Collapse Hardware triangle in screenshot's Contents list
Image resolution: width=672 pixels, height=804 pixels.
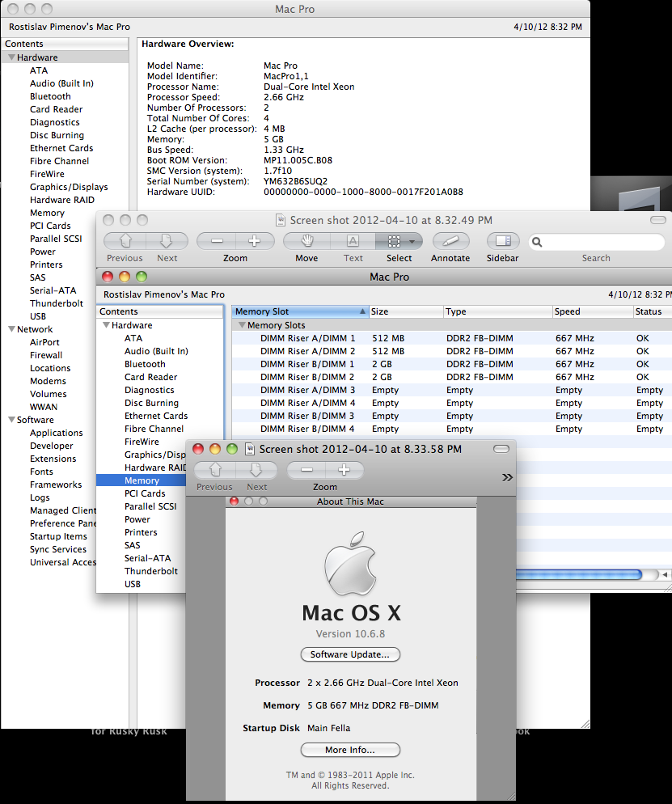coord(106,325)
